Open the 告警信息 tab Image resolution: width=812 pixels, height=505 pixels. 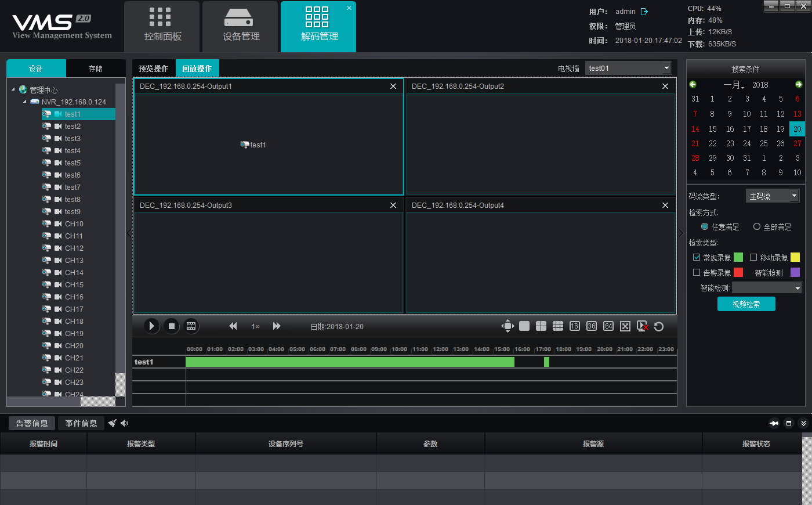click(32, 423)
